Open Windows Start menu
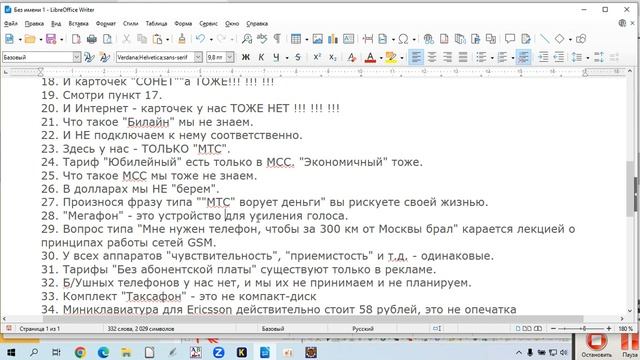 11,352
